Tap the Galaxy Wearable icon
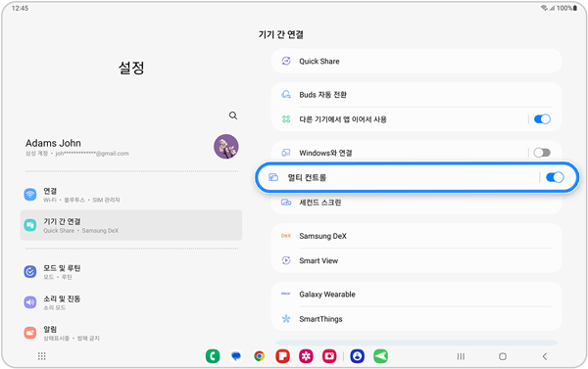The width and height of the screenshot is (588, 369). (x=286, y=294)
